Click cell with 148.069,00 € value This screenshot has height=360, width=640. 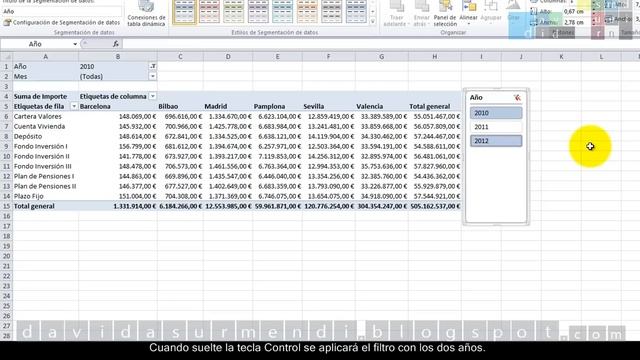tap(137, 116)
